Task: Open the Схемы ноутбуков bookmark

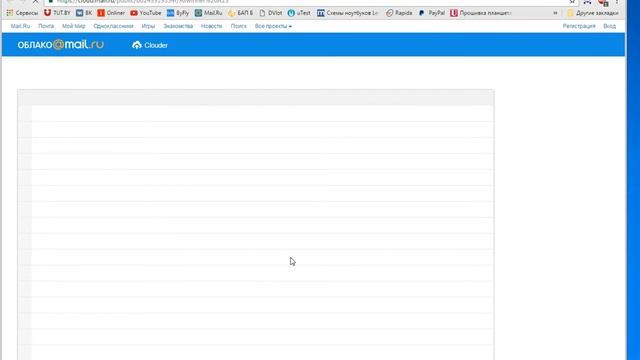Action: [347, 13]
